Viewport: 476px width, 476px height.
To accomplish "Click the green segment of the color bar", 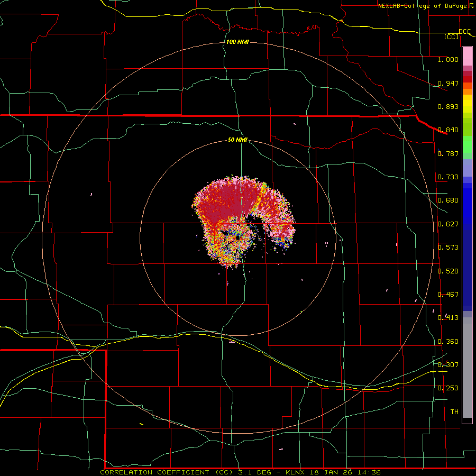I will coord(467,145).
